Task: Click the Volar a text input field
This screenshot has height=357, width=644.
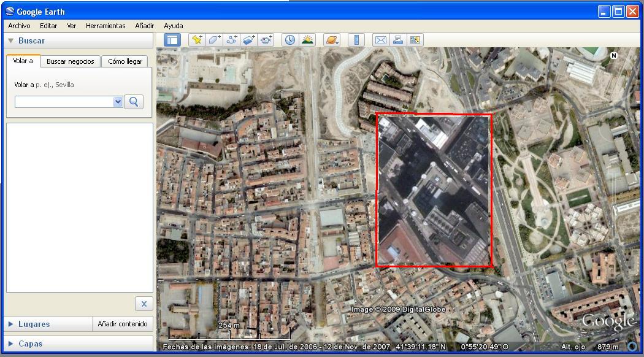Action: [64, 102]
